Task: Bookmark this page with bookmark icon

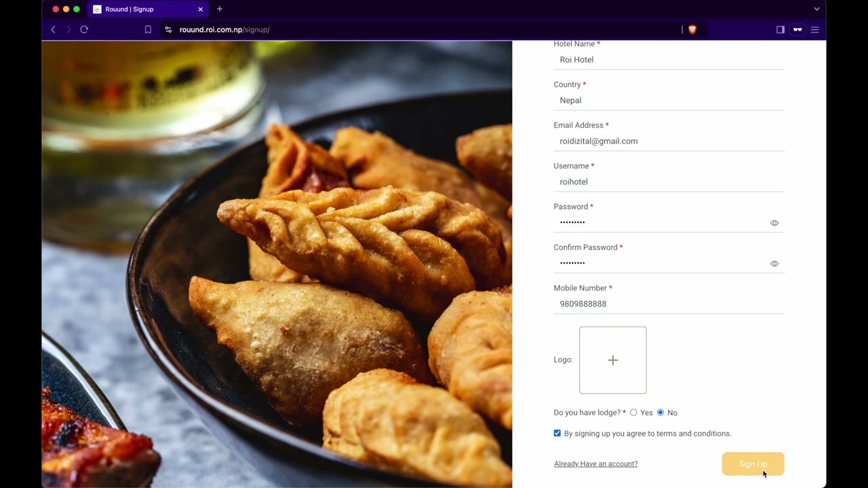Action: click(148, 30)
